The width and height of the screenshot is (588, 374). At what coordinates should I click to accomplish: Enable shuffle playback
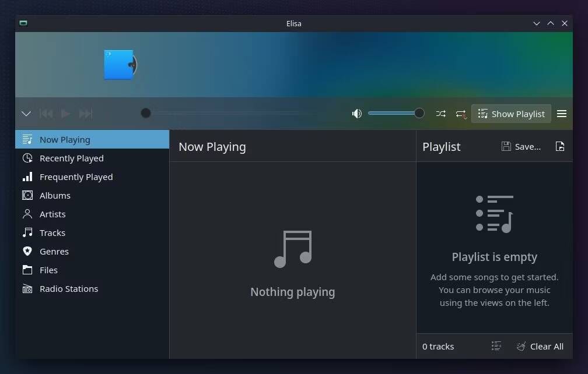[441, 114]
